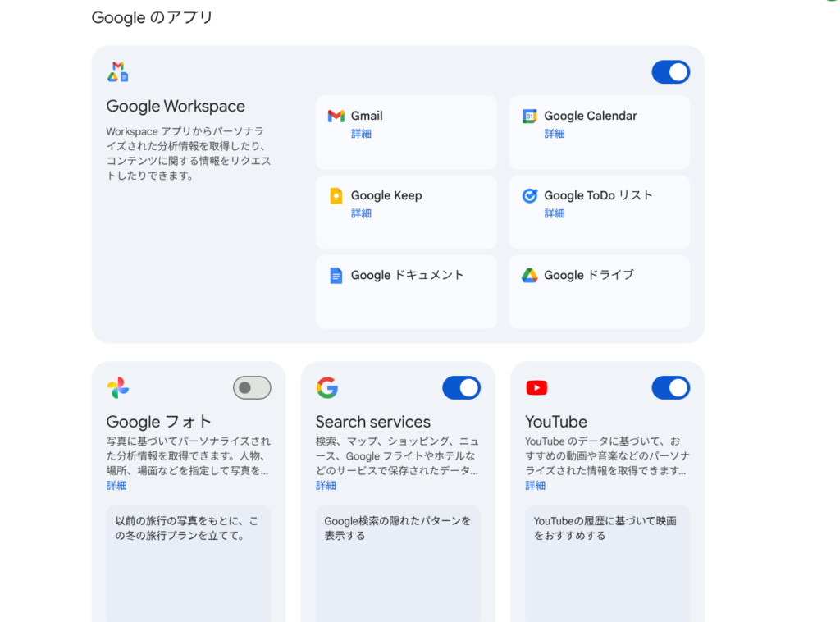
Task: Click the Gmail envelope icon
Action: pos(336,116)
